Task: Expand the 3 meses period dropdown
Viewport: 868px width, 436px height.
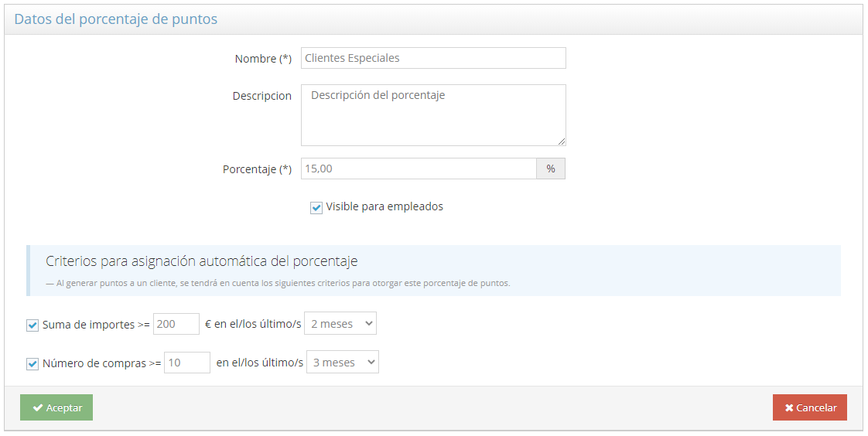Action: (343, 363)
